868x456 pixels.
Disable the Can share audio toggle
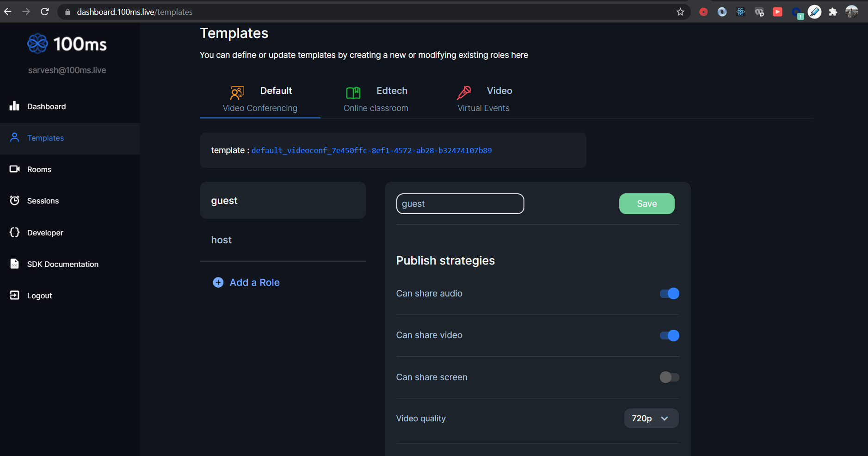coord(669,294)
